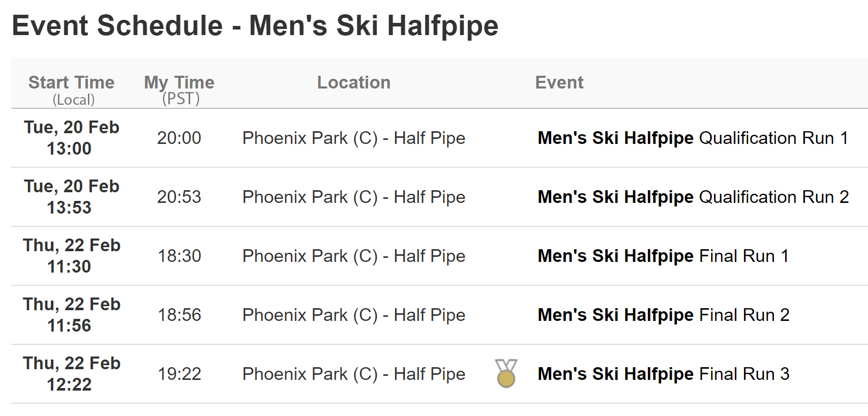Select the Thu, 22 Feb 12:22 start time
Image resolution: width=868 pixels, height=416 pixels.
coord(71,374)
